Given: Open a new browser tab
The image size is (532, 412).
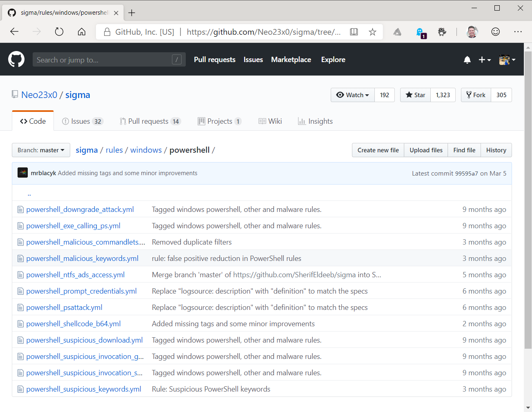Looking at the screenshot, I should (x=131, y=13).
